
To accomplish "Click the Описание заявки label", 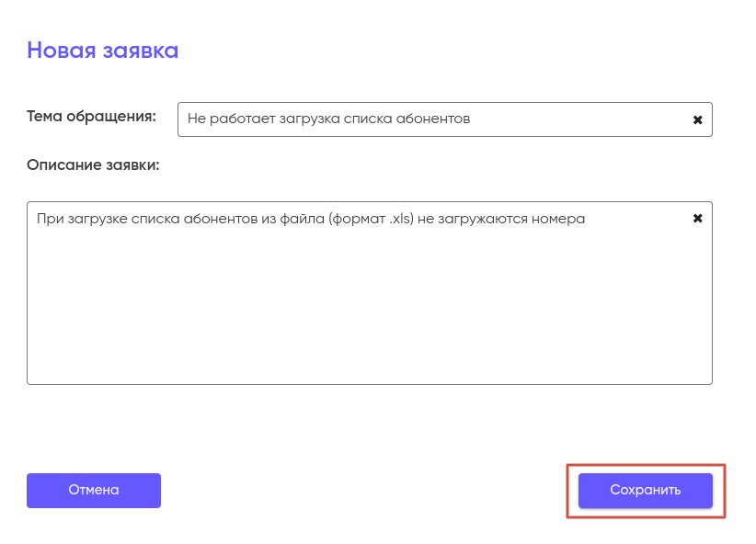I will click(x=93, y=165).
